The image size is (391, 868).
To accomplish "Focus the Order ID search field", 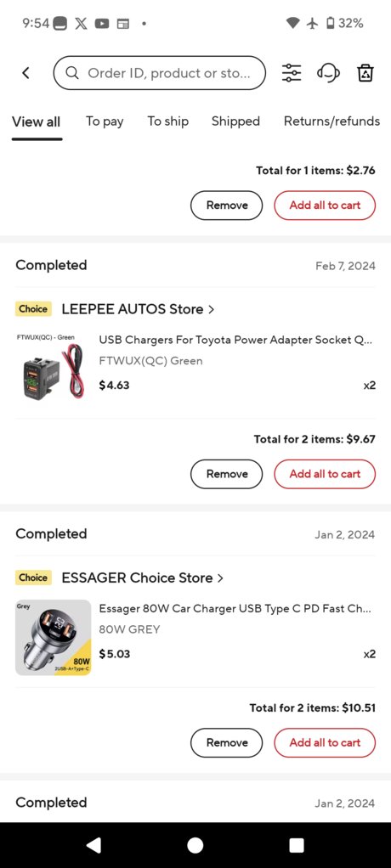I will [160, 72].
